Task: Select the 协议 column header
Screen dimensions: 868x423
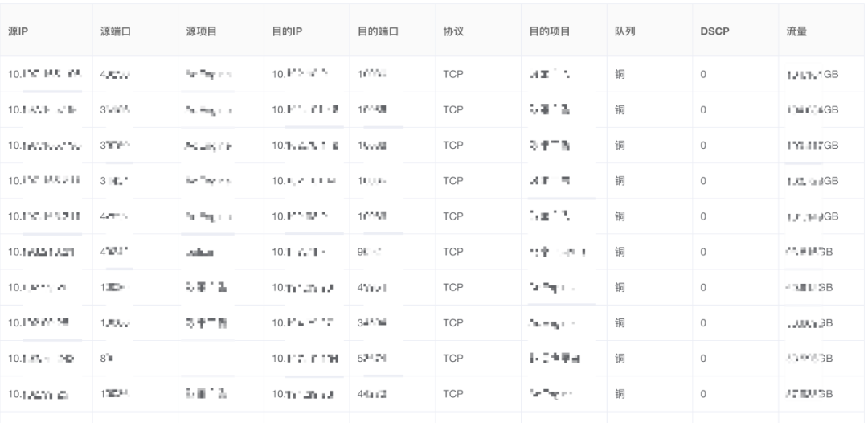Action: (452, 31)
